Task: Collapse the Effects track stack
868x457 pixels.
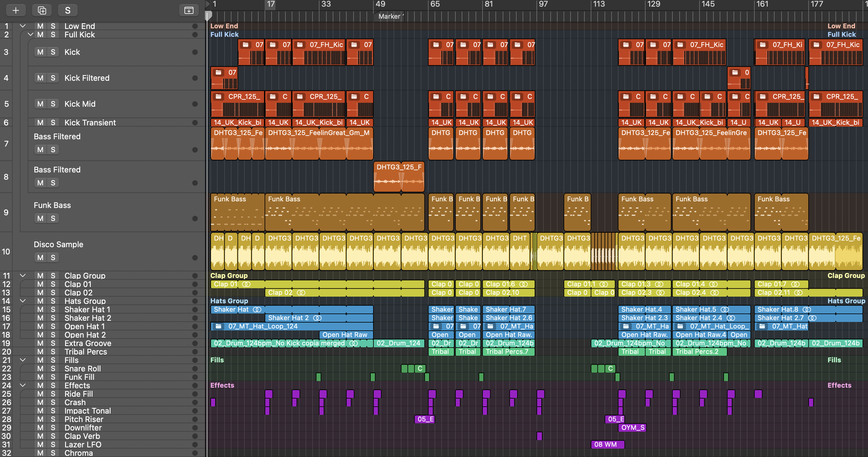Action: click(23, 385)
